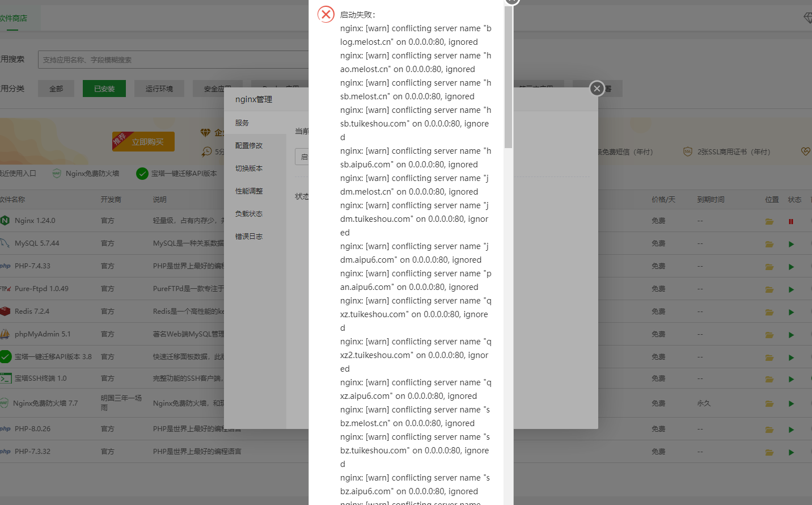Image resolution: width=812 pixels, height=505 pixels.
Task: Open 宝塔SSH终端 1.0 in software list
Action: pyautogui.click(x=40, y=378)
